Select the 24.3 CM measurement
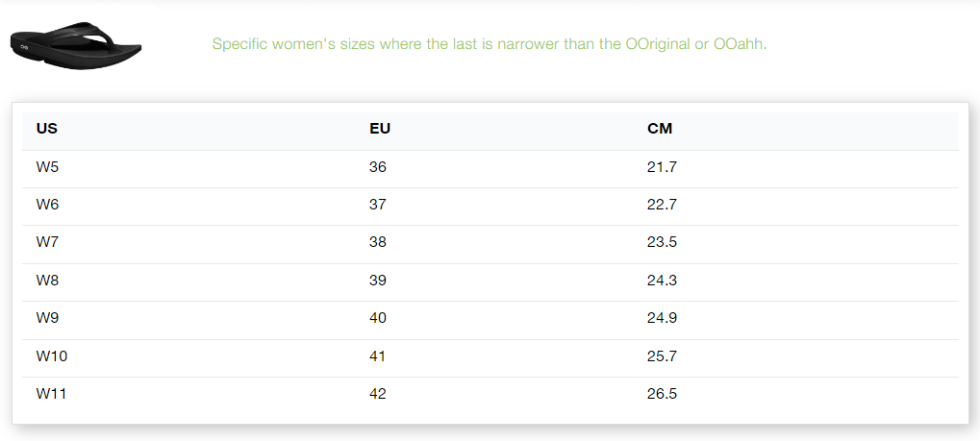980x441 pixels. 662,281
